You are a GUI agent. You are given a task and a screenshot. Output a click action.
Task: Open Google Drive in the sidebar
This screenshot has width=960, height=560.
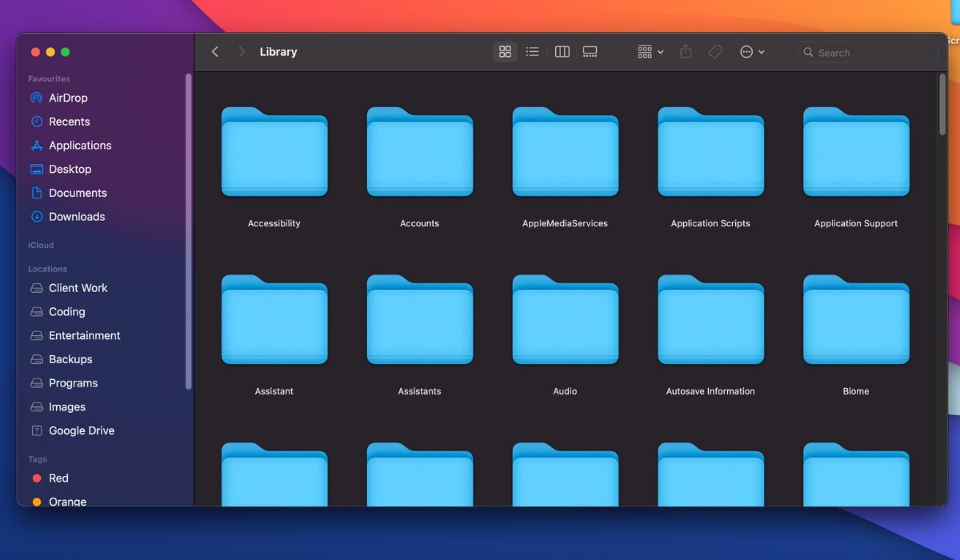[82, 430]
